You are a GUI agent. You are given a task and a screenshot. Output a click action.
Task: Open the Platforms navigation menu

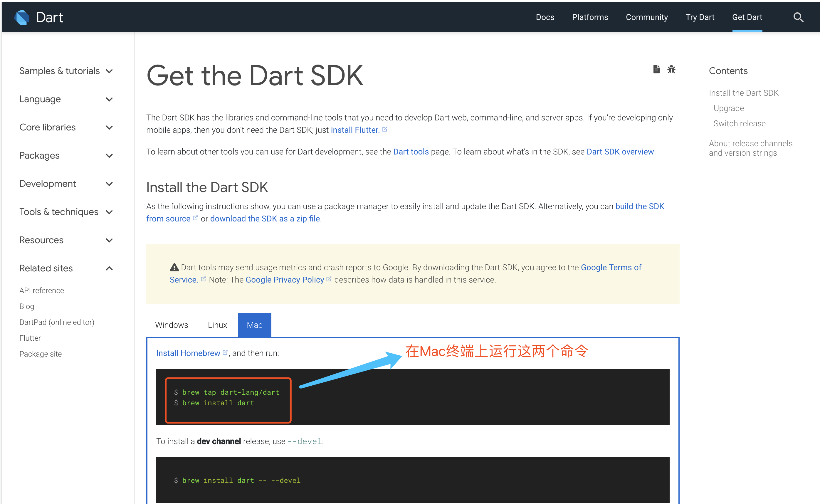click(x=590, y=17)
